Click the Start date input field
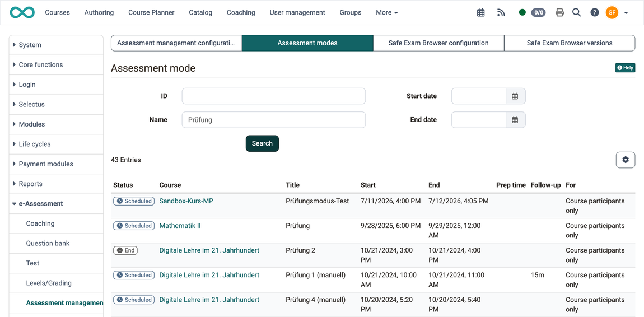Image resolution: width=644 pixels, height=317 pixels. click(x=479, y=96)
